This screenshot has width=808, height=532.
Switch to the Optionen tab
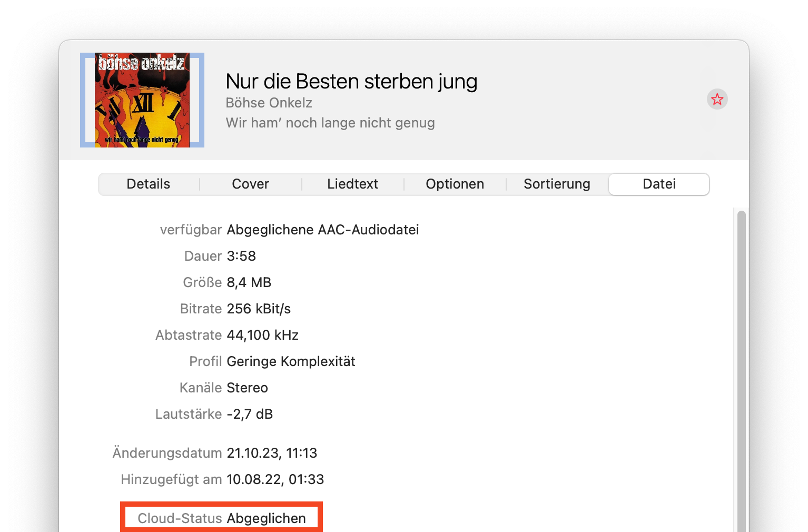(x=455, y=184)
